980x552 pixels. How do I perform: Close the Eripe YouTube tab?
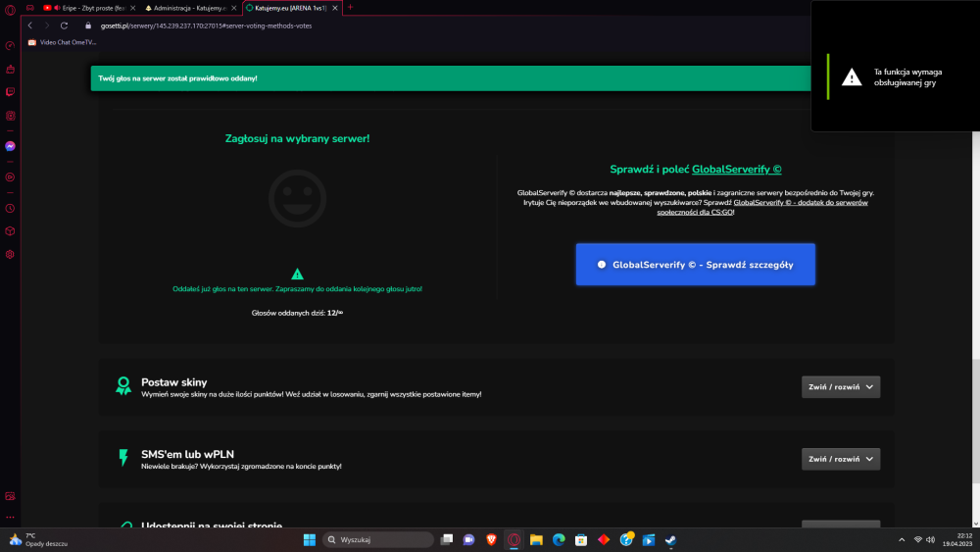pyautogui.click(x=132, y=8)
